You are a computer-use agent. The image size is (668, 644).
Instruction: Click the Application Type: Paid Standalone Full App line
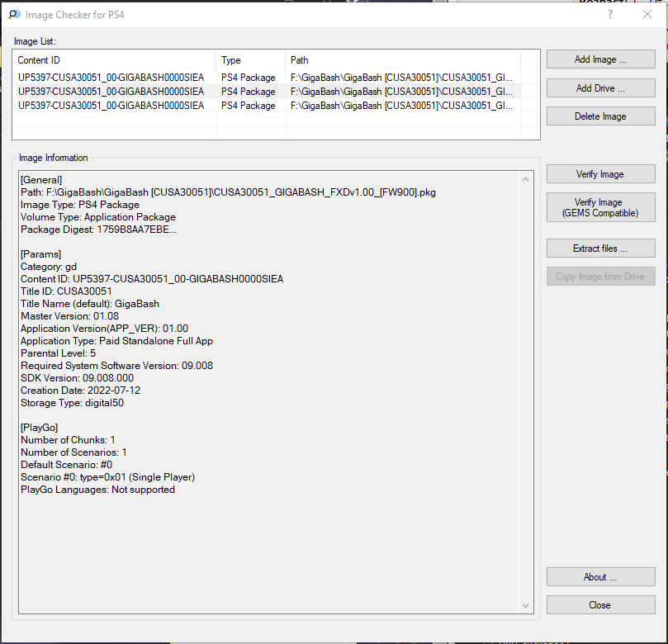click(x=116, y=341)
